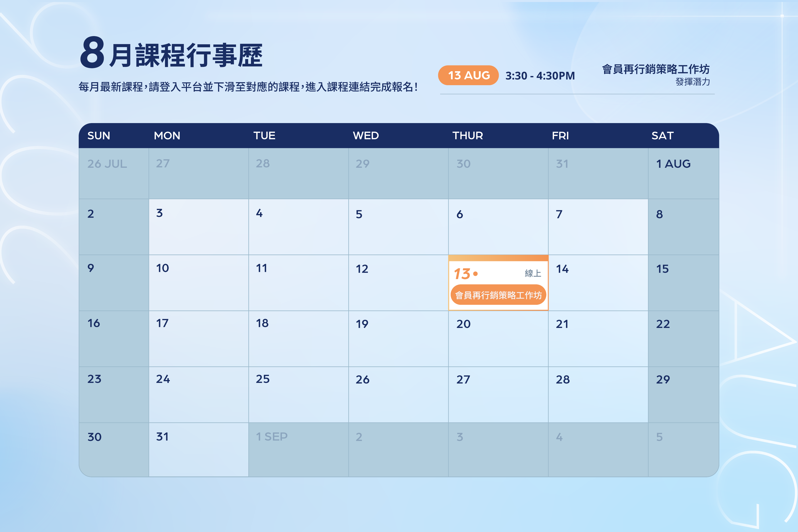Select the MON column header
The height and width of the screenshot is (532, 798).
(167, 136)
